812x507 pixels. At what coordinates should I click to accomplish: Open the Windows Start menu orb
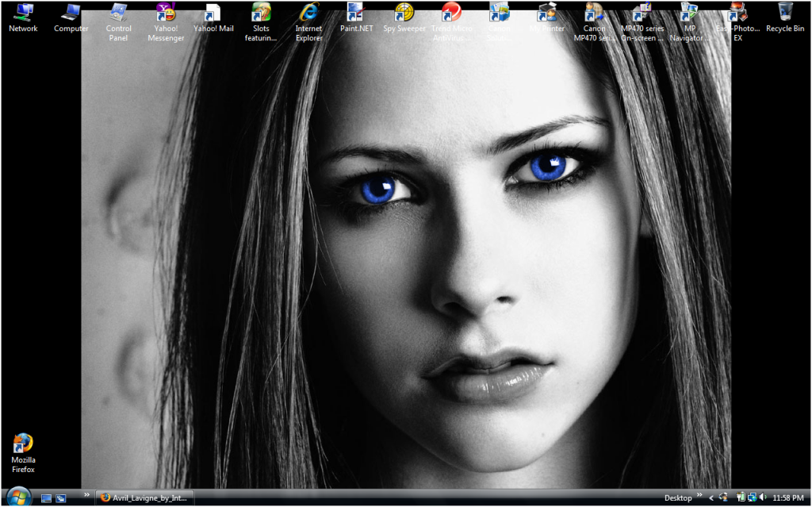(17, 497)
